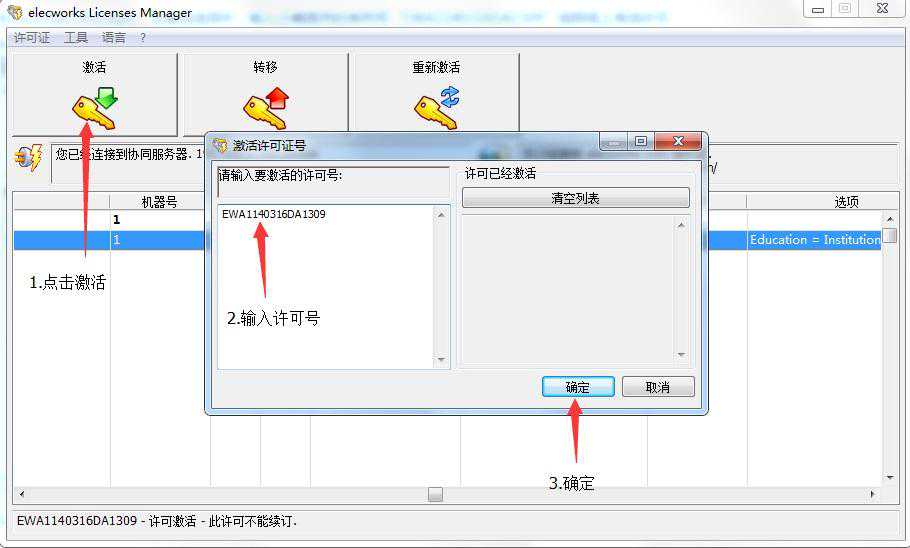Viewport: 910px width, 548px height.
Task: Click the lightning connection status icon
Action: [x=28, y=158]
